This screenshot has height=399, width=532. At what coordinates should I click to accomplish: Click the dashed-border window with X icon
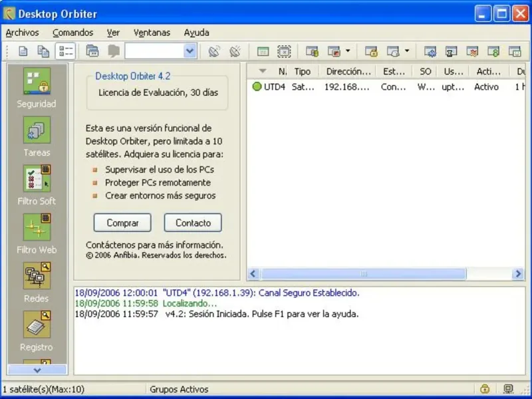tap(284, 52)
